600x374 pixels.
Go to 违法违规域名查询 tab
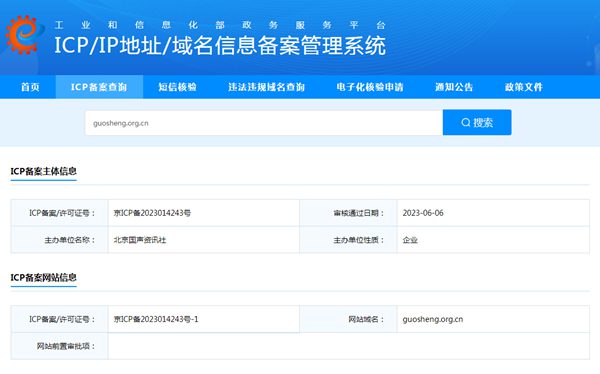pos(266,87)
